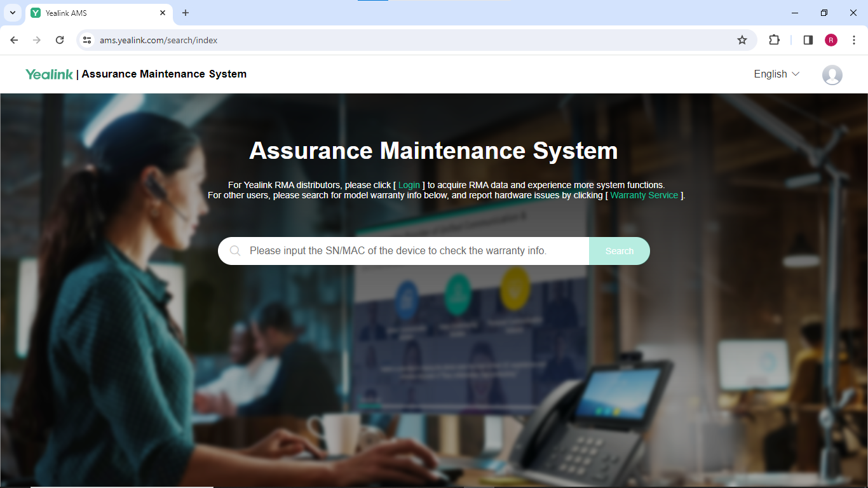Reload the page with the refresh icon

(x=60, y=40)
